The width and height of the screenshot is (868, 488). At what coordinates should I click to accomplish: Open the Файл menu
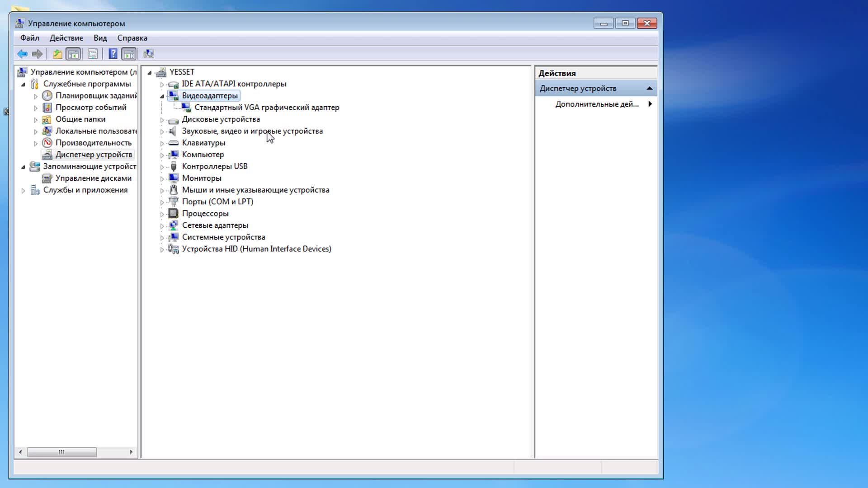click(30, 38)
